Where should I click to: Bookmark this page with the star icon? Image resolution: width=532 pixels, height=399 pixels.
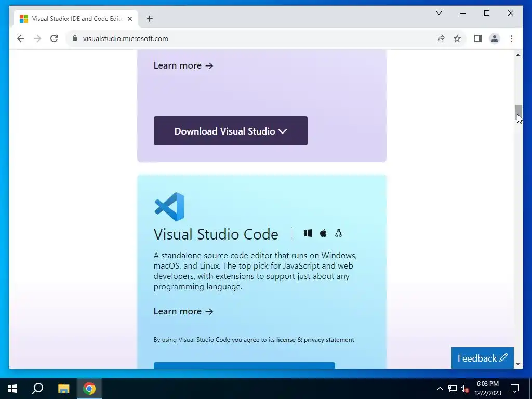[x=457, y=38]
